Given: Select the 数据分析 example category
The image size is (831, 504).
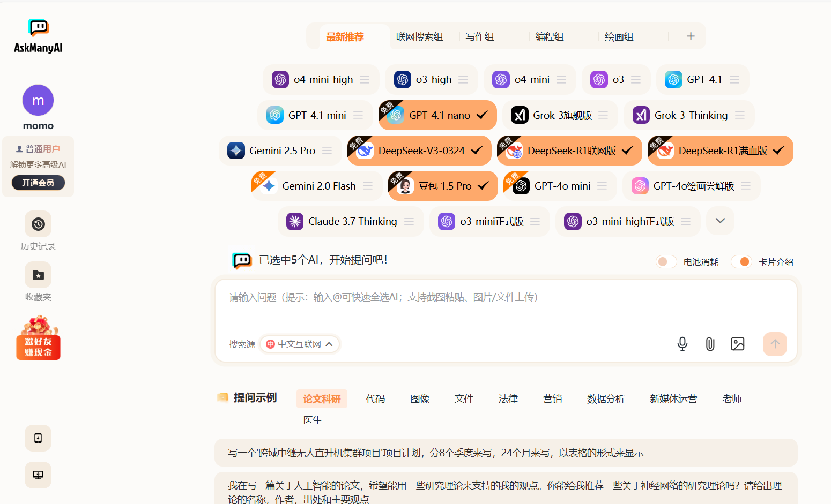Looking at the screenshot, I should (x=606, y=399).
